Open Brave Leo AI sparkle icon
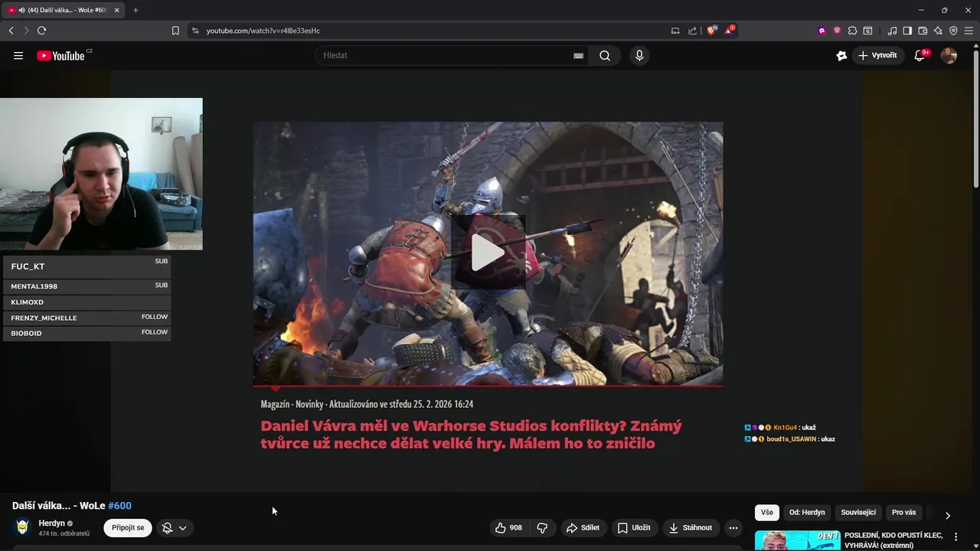This screenshot has height=551, width=980. [938, 31]
